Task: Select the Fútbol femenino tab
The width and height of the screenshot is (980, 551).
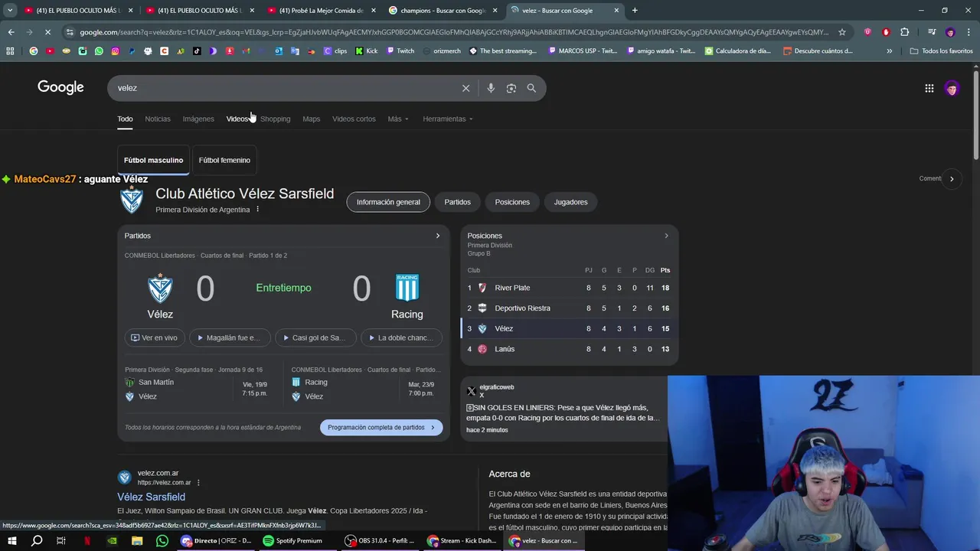Action: 224,160
